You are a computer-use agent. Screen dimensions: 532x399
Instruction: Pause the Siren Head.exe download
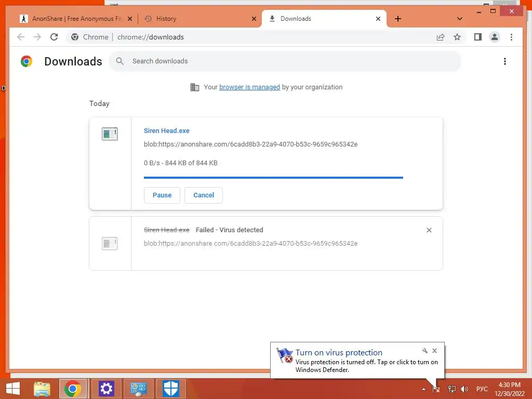[x=162, y=195]
